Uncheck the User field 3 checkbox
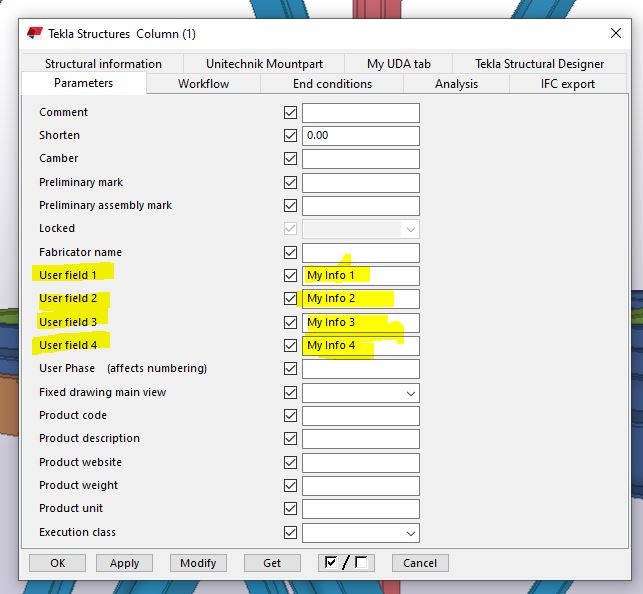 290,322
